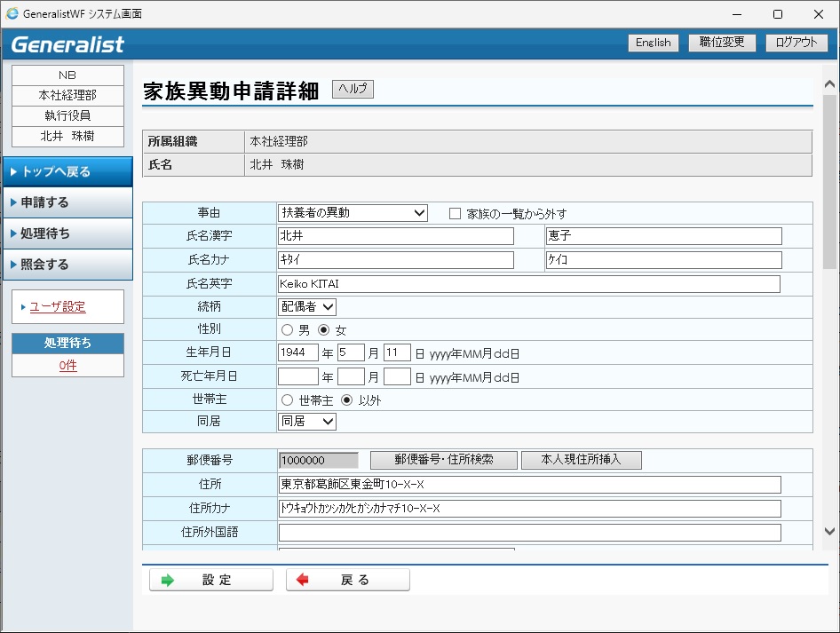
Task: Open the ユーザ設定 link
Action: (x=58, y=307)
